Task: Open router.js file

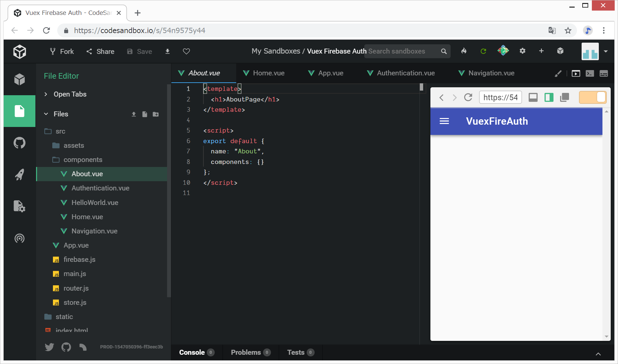Action: [x=102, y=288]
